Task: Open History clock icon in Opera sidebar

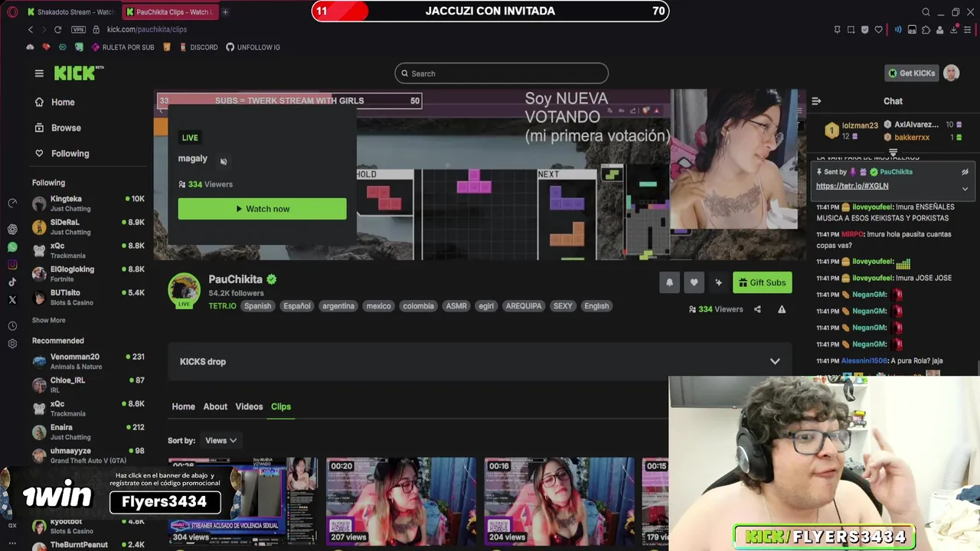Action: (x=12, y=326)
